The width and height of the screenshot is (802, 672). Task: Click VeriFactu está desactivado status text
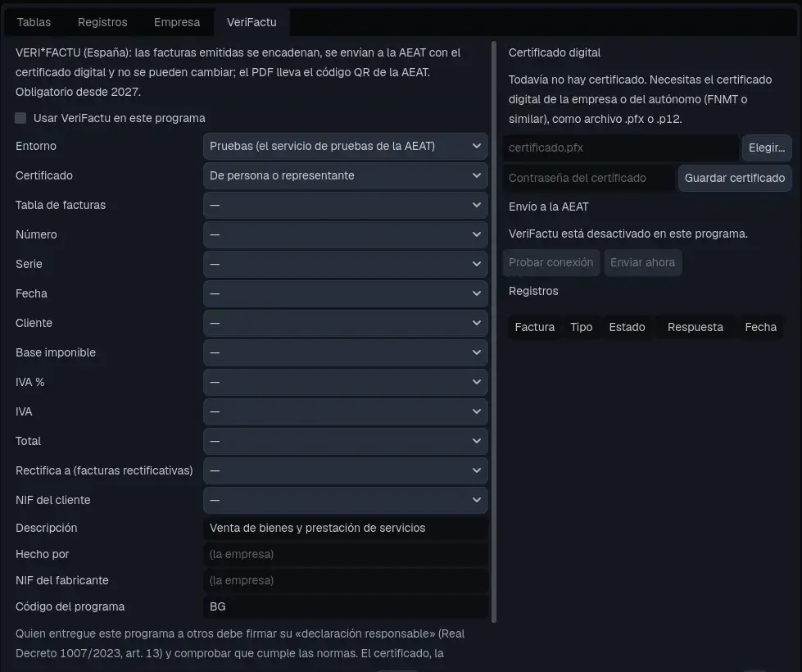point(628,234)
